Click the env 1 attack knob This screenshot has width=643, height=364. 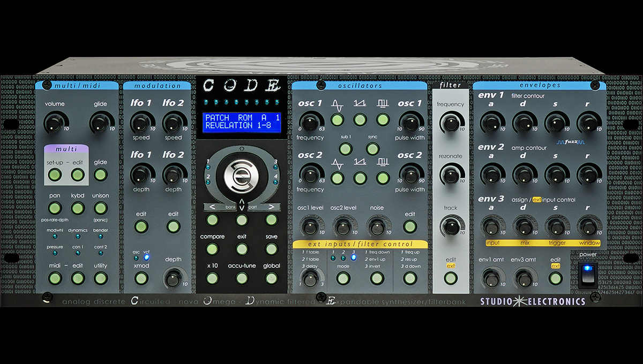(x=491, y=123)
